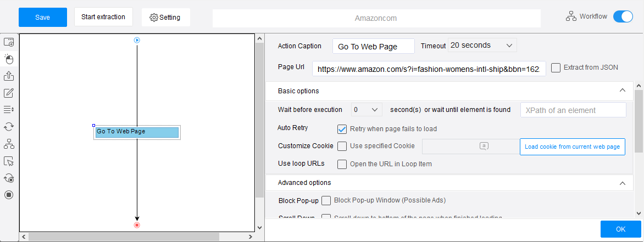This screenshot has height=242, width=644.
Task: Disable the Auto Retry checkbox
Action: (342, 130)
